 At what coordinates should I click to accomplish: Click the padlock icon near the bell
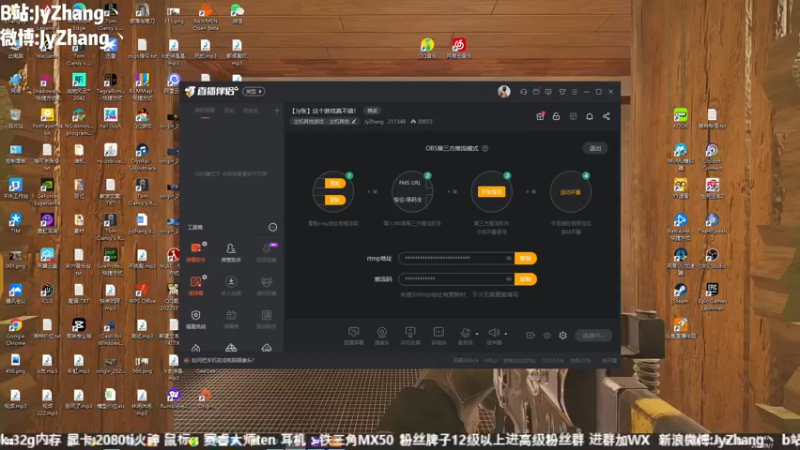(556, 116)
